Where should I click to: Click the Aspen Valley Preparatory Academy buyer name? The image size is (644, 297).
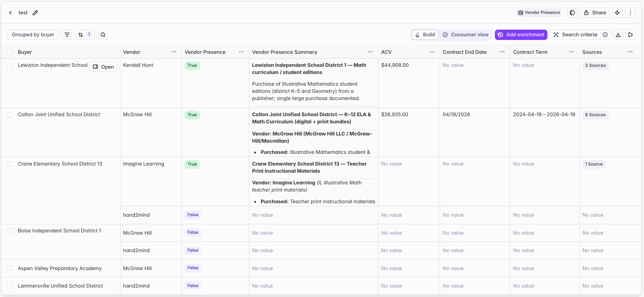tap(60, 268)
